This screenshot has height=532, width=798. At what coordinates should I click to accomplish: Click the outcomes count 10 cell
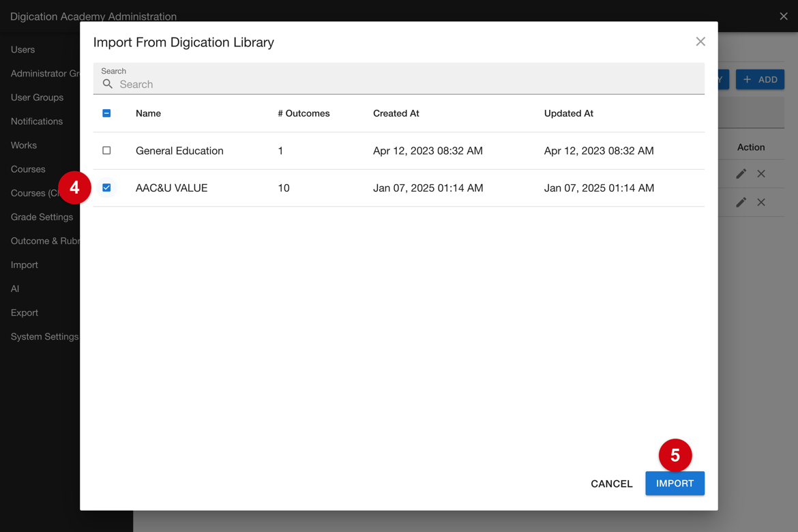coord(284,188)
